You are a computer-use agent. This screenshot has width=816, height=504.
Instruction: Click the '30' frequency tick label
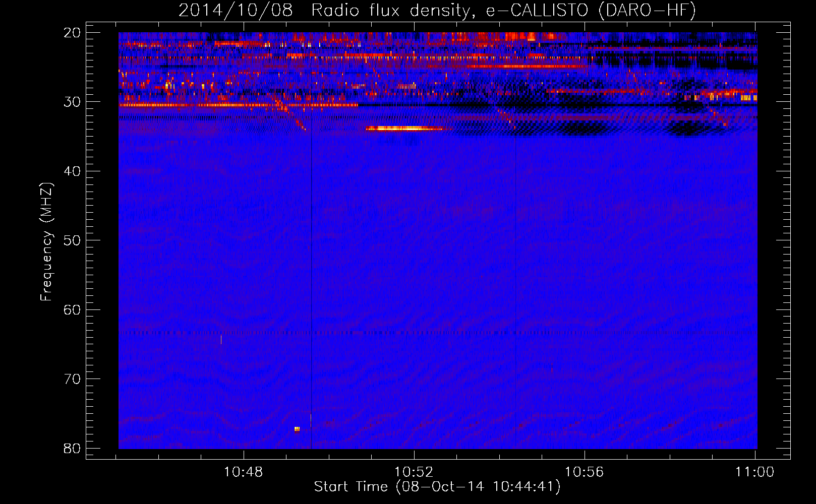72,102
